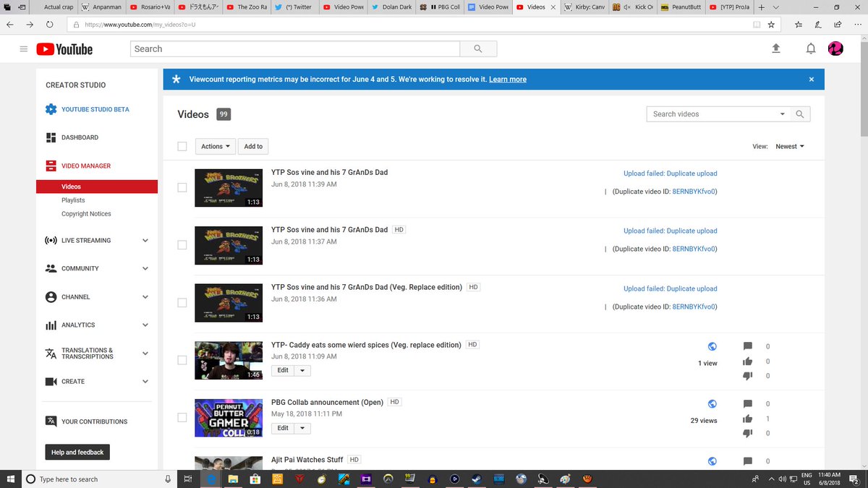Click the upload video arrow icon
The width and height of the screenshot is (868, 488).
tap(776, 48)
